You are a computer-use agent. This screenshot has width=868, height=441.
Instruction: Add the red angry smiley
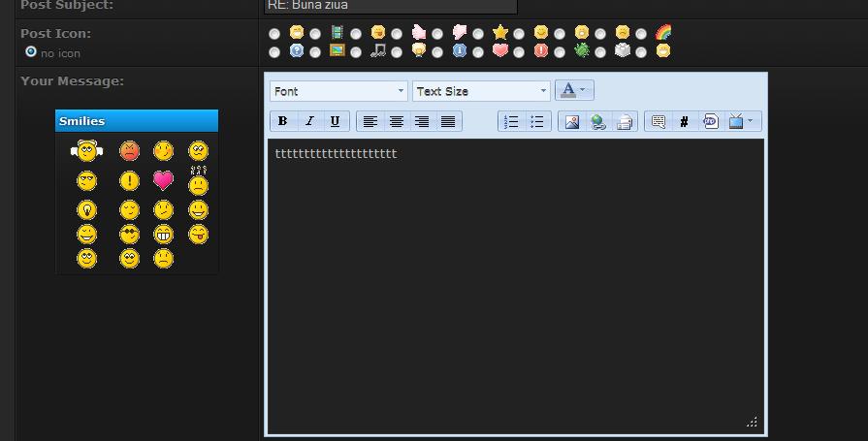pos(130,150)
